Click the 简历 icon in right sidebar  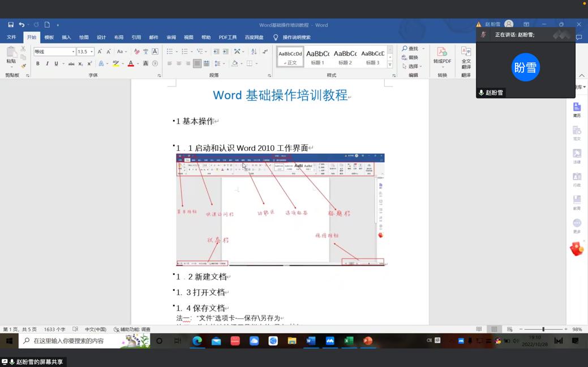(x=577, y=110)
